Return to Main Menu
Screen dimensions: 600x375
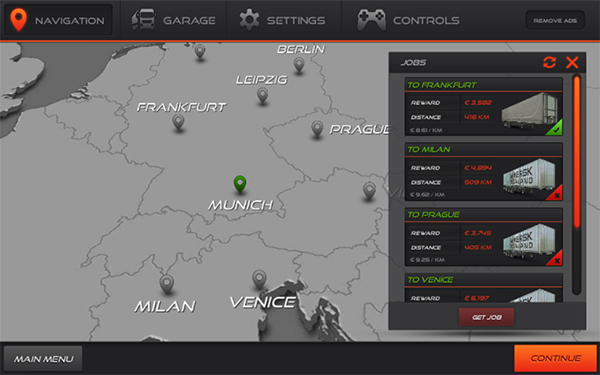coord(43,359)
